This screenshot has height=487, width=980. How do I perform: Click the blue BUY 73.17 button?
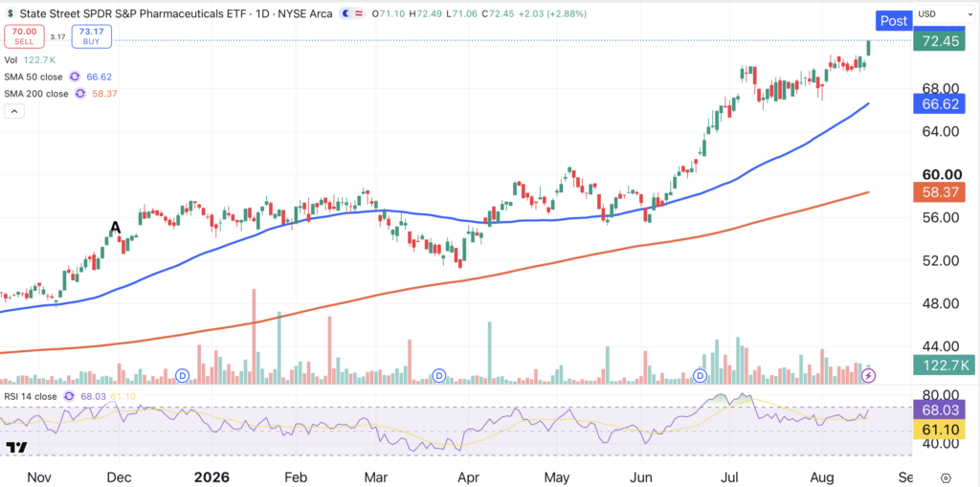92,35
